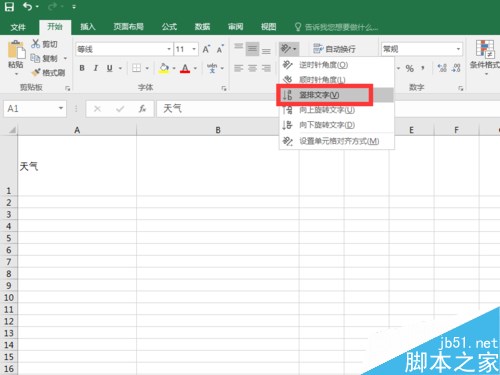Click the Center horizontally icon

252,68
